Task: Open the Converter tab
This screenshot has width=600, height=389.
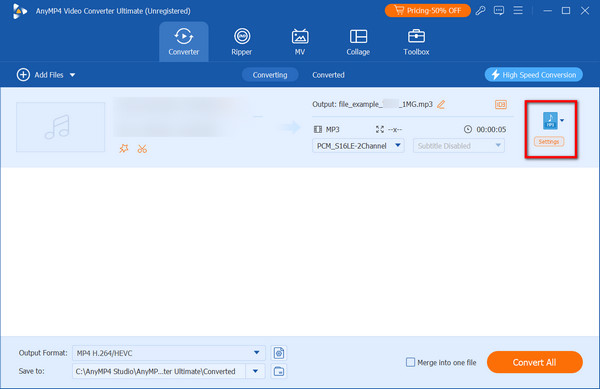Action: coord(184,42)
